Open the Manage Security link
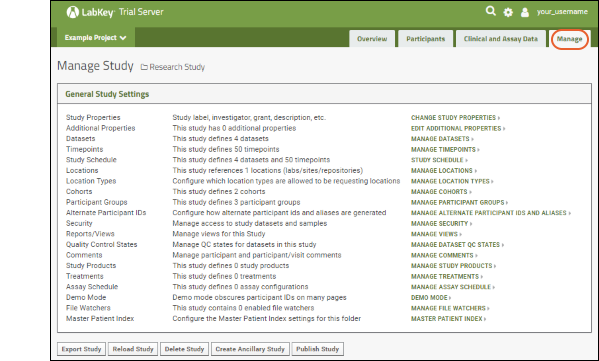This screenshot has height=361, width=599. [x=442, y=223]
